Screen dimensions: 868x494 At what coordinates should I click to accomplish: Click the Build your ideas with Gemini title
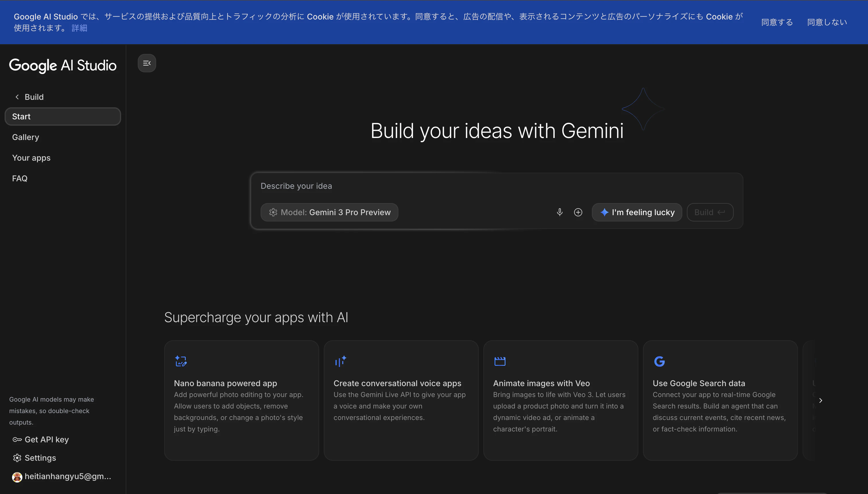pos(497,131)
